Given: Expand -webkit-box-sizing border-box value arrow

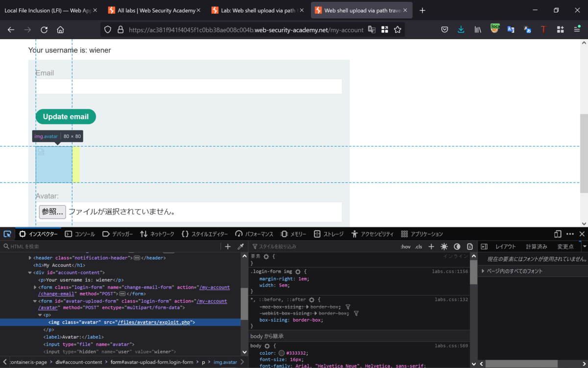Looking at the screenshot, I should 316,313.
